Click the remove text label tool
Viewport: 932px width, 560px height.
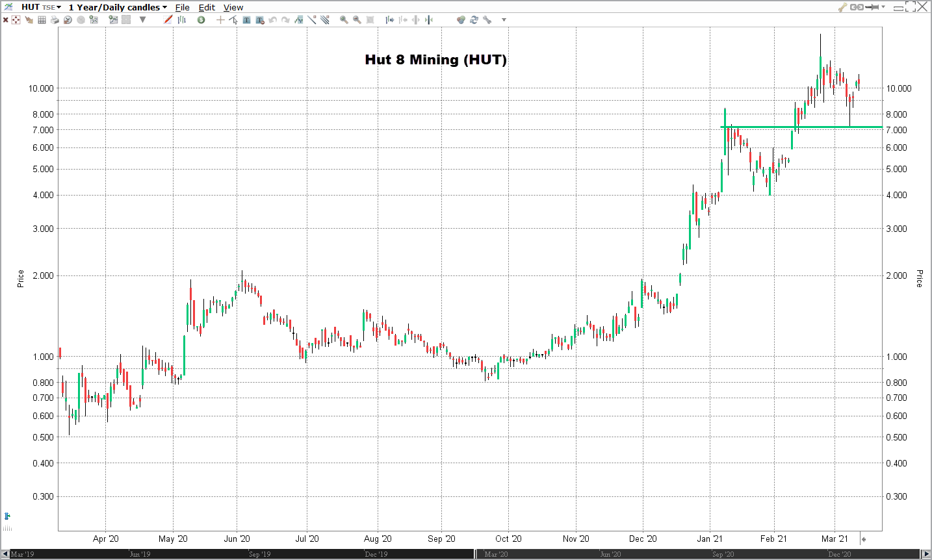260,20
